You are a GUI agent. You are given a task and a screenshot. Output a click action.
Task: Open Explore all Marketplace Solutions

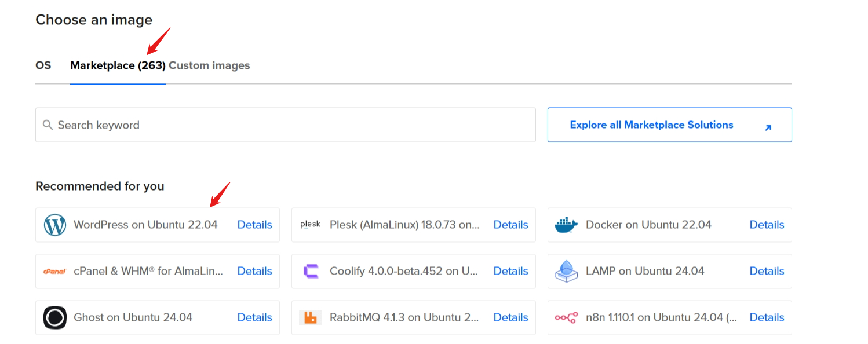pos(670,125)
